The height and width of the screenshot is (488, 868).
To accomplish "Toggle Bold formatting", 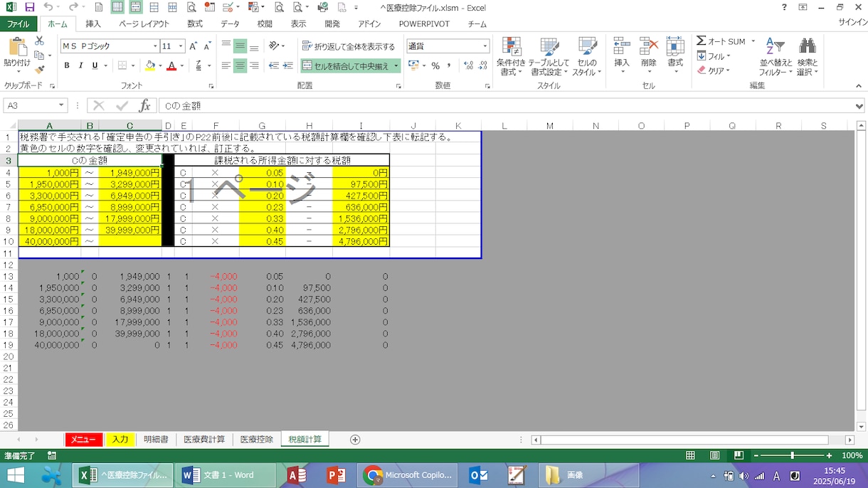I will click(67, 65).
